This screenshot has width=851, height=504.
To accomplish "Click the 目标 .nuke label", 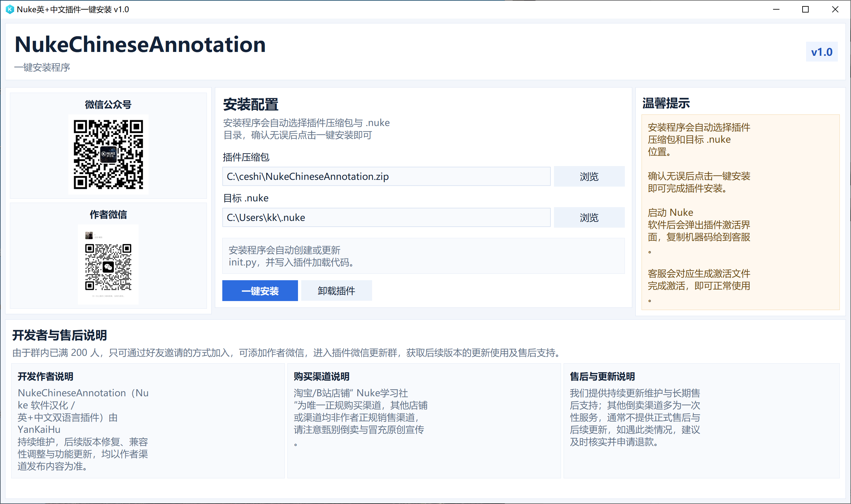I will (246, 198).
